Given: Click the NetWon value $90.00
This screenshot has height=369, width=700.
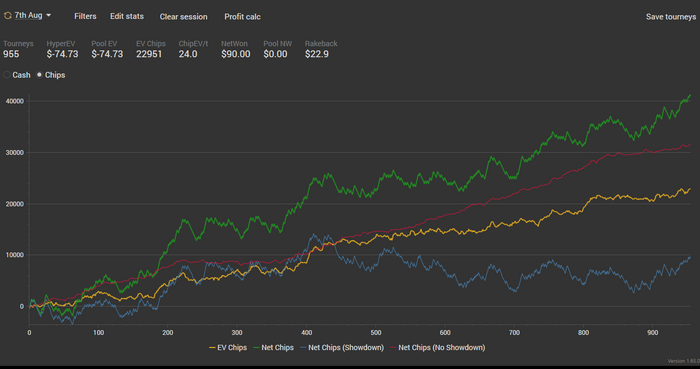Looking at the screenshot, I should point(236,54).
